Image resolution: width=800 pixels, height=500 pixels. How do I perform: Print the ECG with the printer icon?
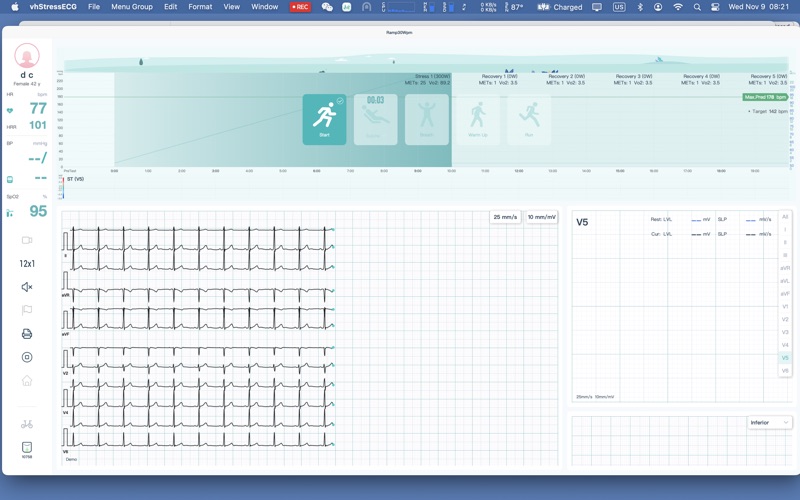coord(27,334)
